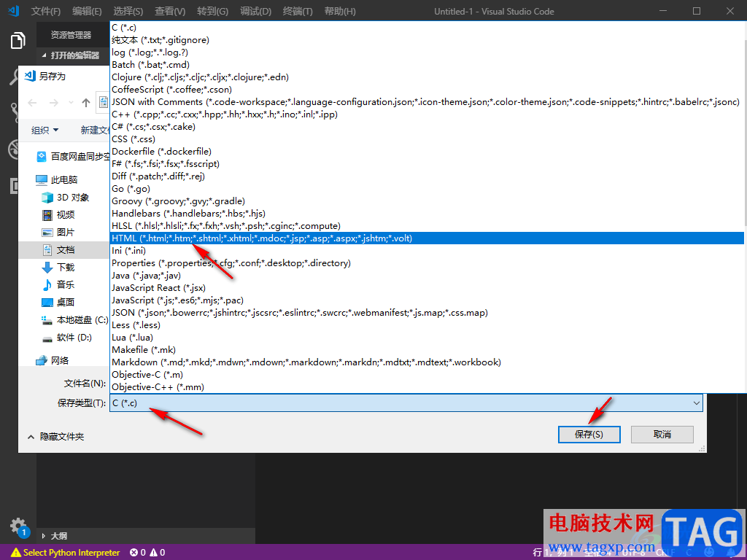Choose C++ file type

[427, 114]
